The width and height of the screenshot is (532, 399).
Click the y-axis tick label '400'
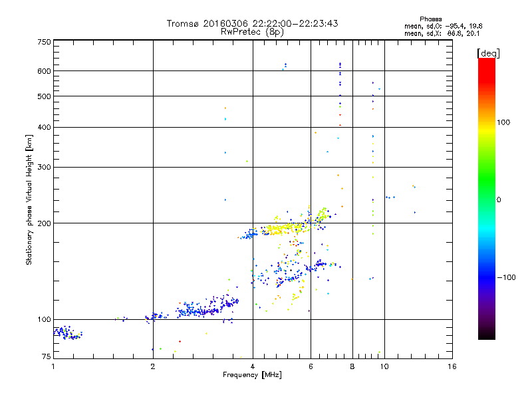click(x=44, y=127)
